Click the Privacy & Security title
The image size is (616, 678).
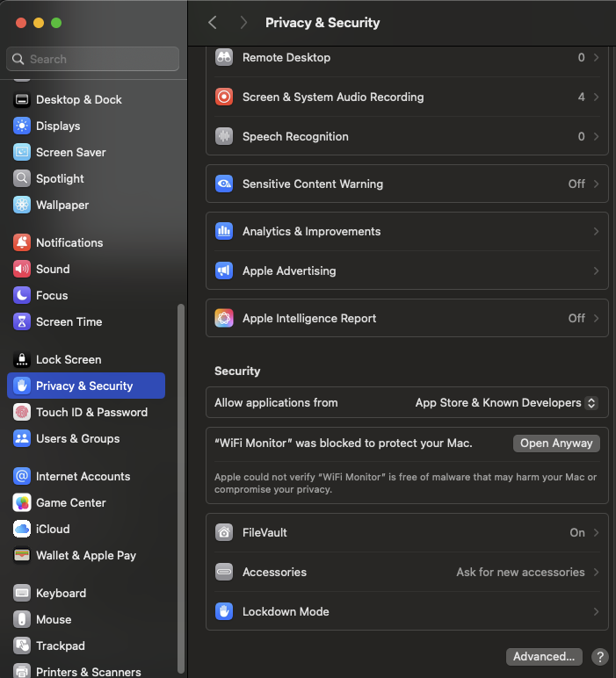(322, 23)
